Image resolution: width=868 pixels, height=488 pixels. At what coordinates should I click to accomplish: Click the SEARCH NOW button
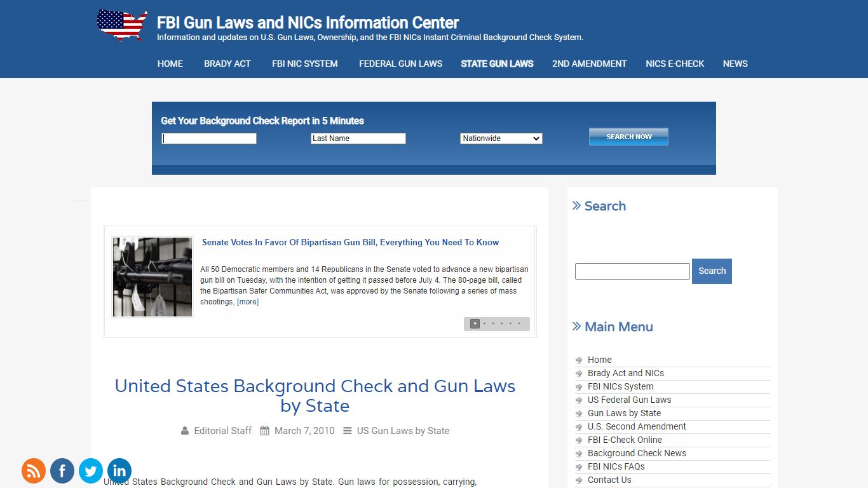[628, 137]
